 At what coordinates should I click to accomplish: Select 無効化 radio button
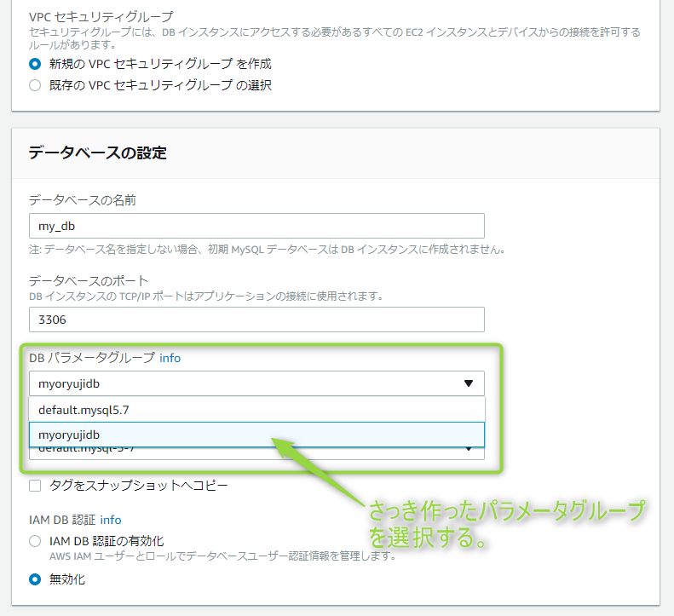35,579
